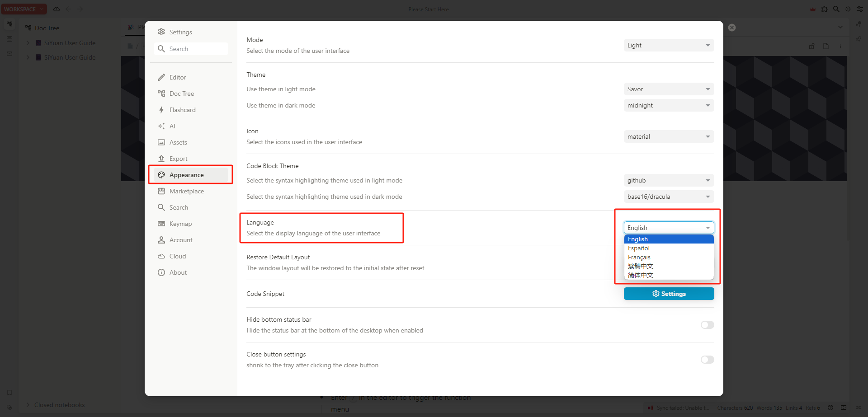
Task: Choose Français in the language list
Action: (x=639, y=257)
